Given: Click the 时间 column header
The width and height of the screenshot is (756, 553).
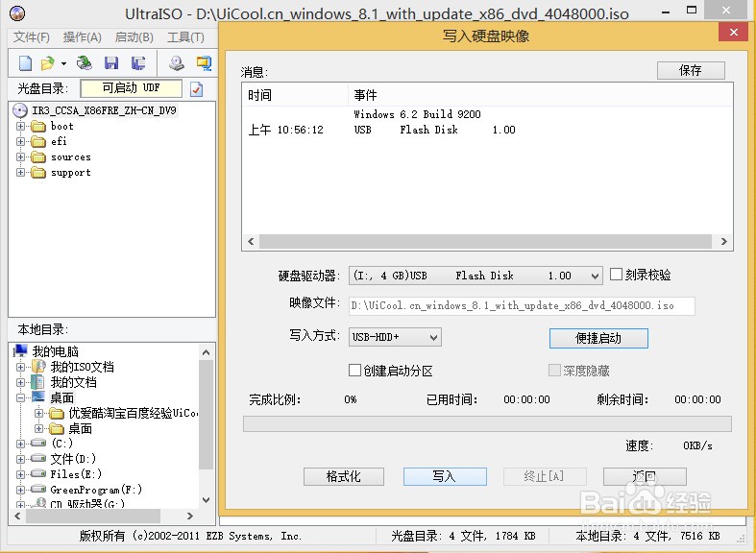Looking at the screenshot, I should coord(295,95).
